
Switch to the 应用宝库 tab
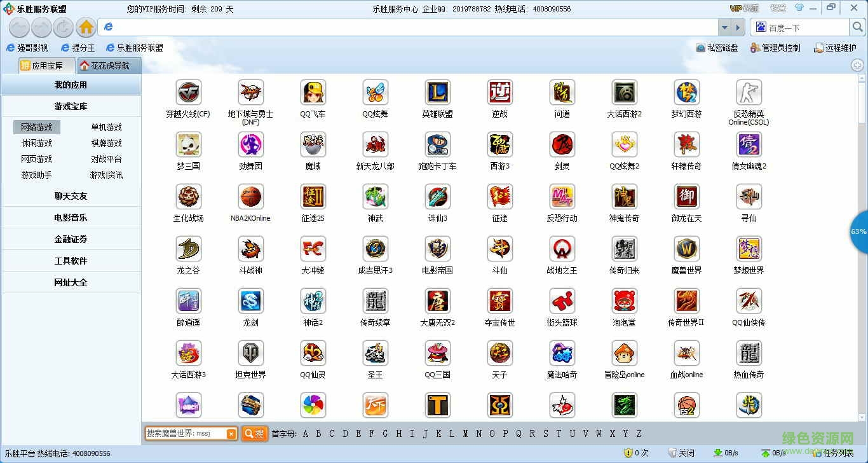46,65
